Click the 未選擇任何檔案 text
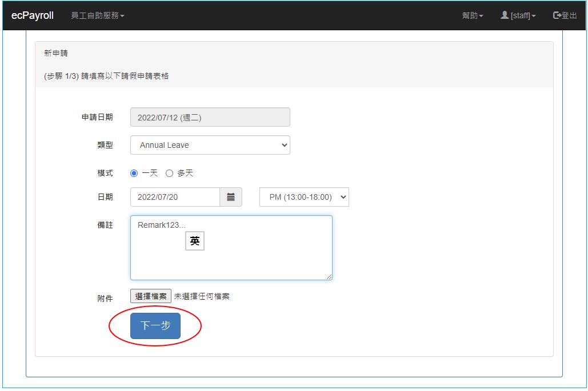Image resolution: width=588 pixels, height=391 pixels. click(x=202, y=296)
